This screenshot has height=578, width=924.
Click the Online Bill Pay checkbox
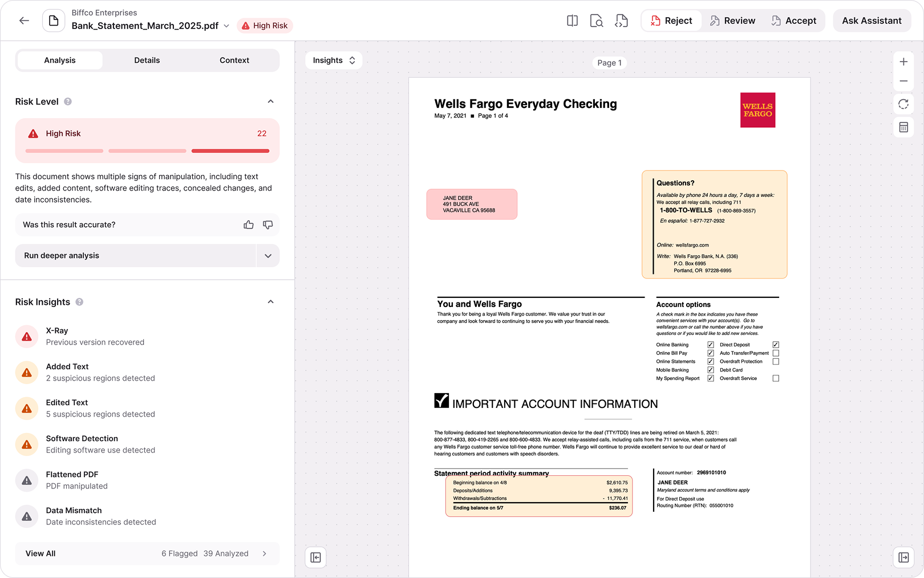click(x=711, y=353)
